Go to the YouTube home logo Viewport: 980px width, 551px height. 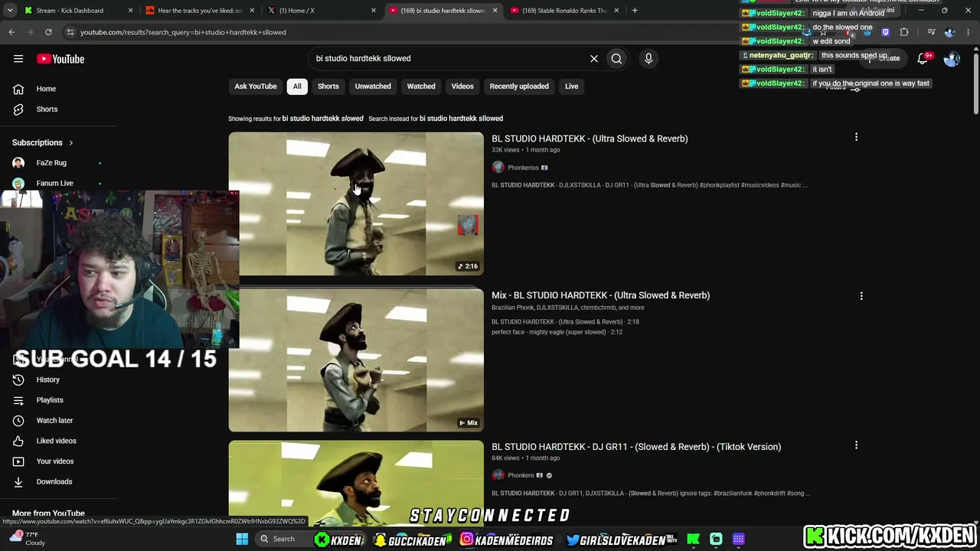(x=60, y=59)
